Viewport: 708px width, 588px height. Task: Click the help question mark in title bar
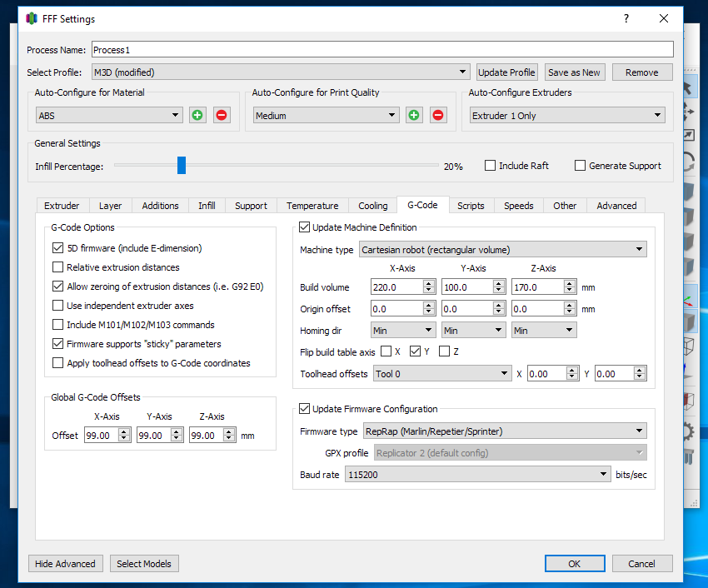pos(626,18)
